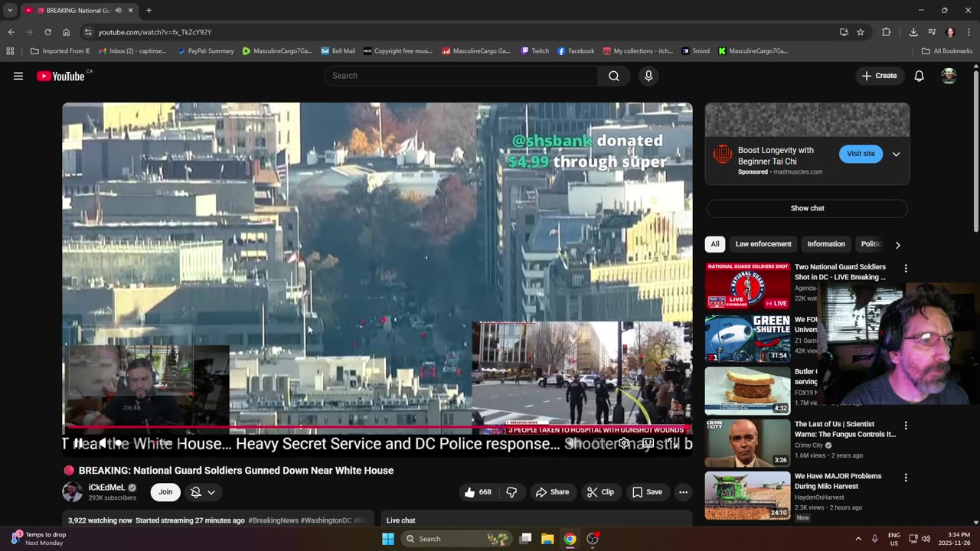Open options for The Last of Us video

[x=906, y=425]
